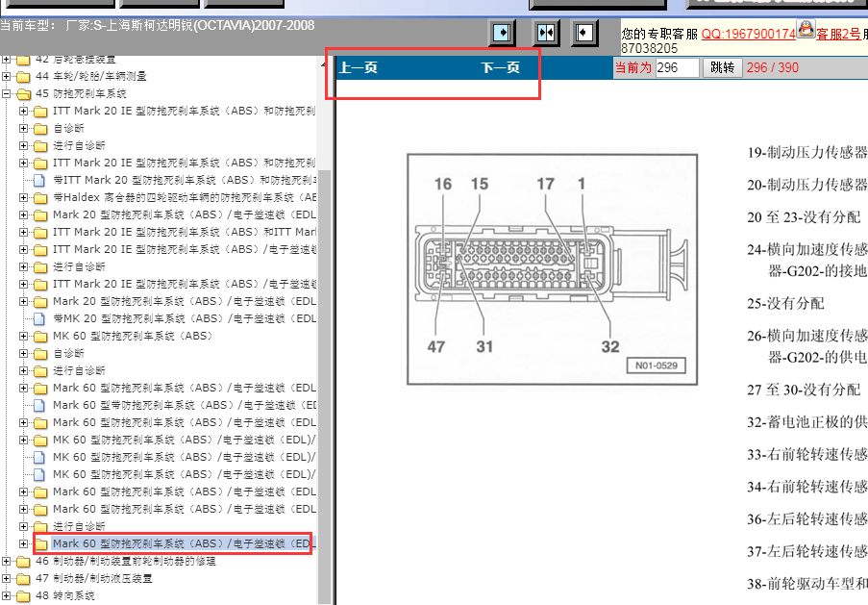868x605 pixels.
Task: Expand the highlighted Mark 60 型防抱死刹车系统 folder
Action: [x=23, y=543]
